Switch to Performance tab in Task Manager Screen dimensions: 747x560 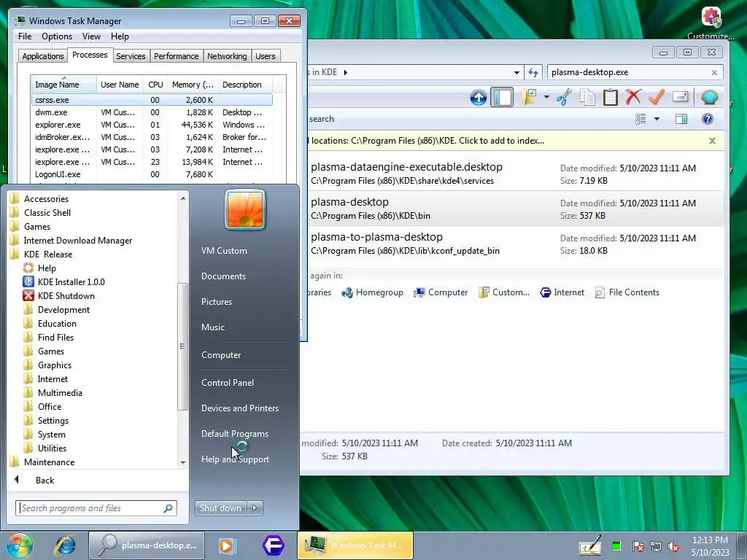[x=176, y=56]
